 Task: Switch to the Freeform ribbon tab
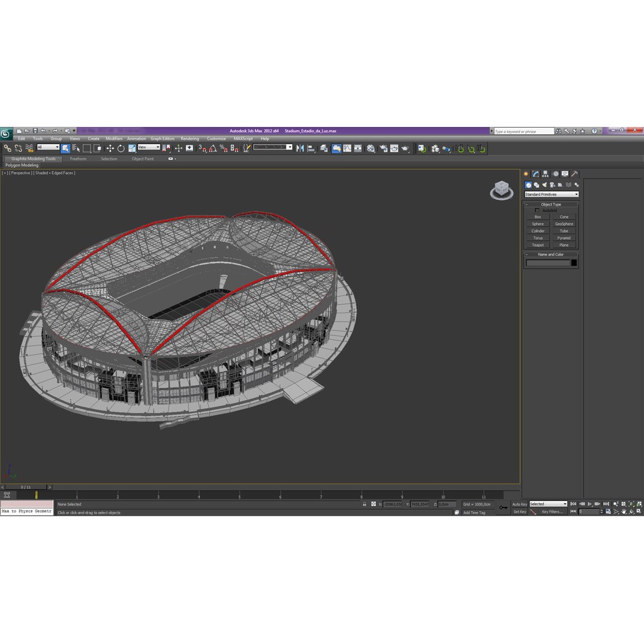tap(78, 159)
